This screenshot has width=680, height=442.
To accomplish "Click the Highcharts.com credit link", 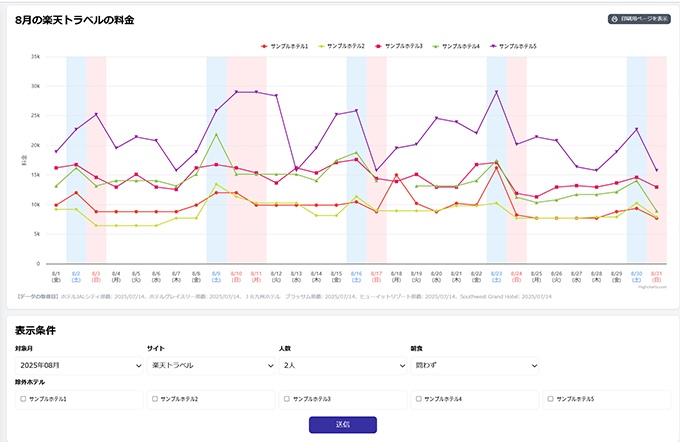I will 651,287.
